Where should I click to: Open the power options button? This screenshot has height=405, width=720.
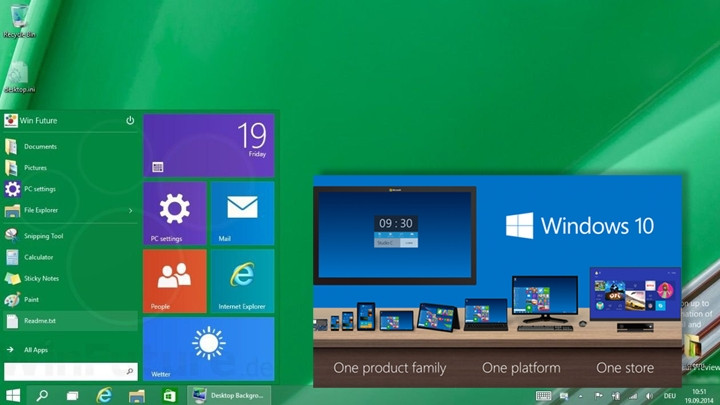130,120
